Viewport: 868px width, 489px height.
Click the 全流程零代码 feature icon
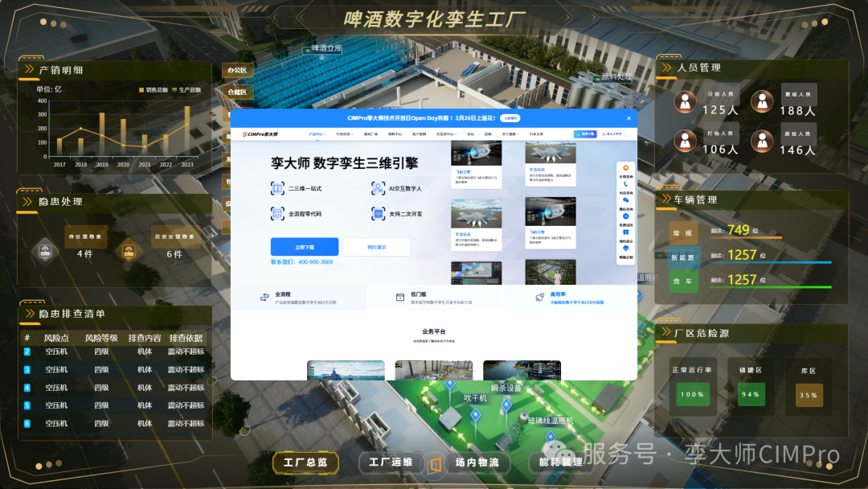pyautogui.click(x=276, y=213)
